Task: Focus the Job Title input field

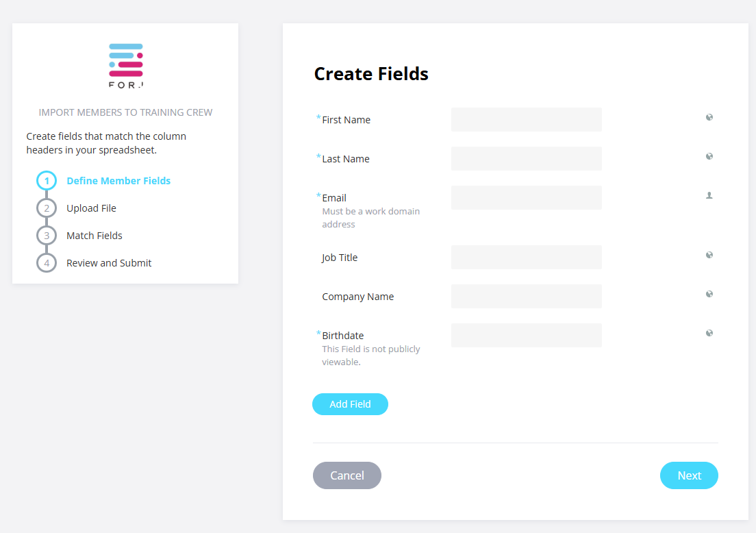Action: (527, 257)
